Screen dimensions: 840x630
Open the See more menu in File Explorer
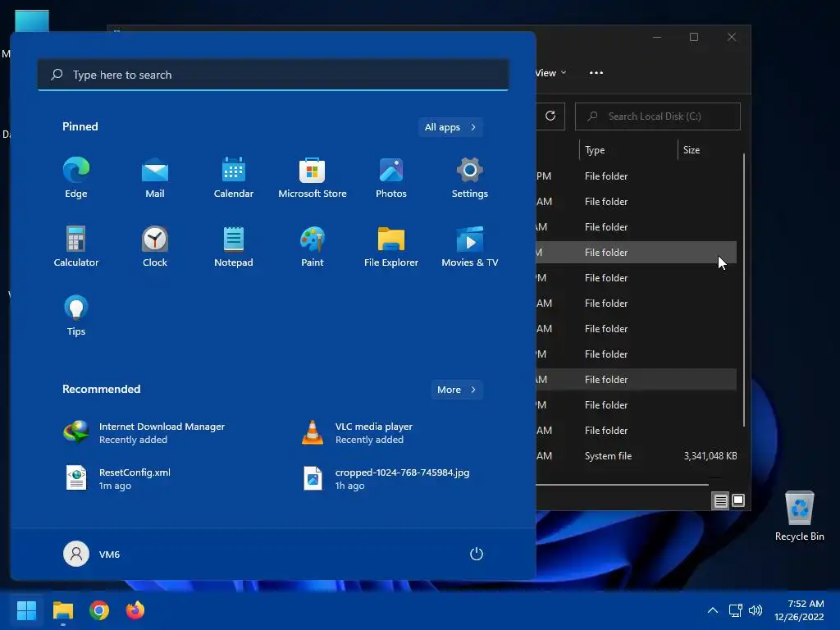596,73
